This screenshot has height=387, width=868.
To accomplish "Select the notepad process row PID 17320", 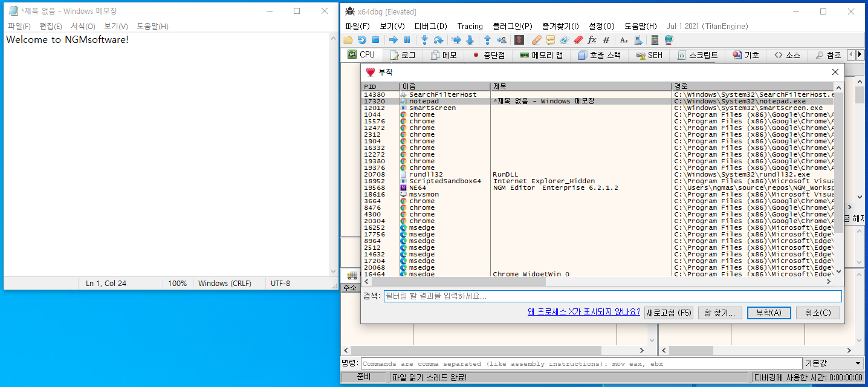I will [598, 101].
